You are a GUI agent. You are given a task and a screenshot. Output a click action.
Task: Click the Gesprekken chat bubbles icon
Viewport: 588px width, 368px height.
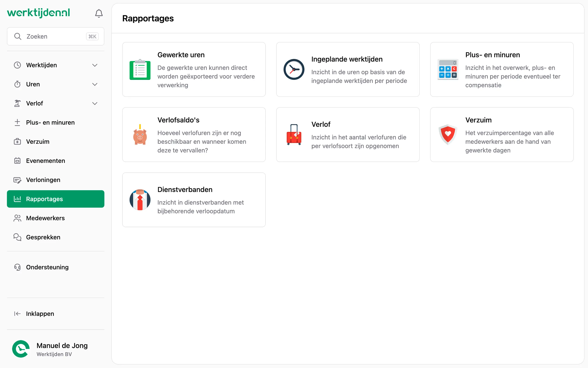click(17, 237)
